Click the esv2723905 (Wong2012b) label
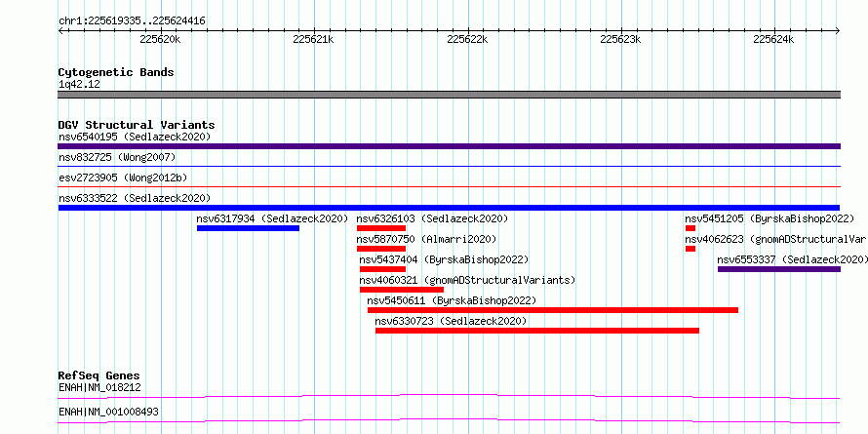Screen dimensions: 868x434 123,178
